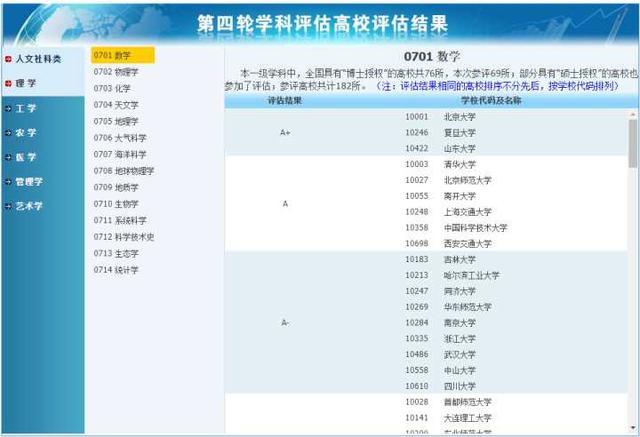
Task: Select discipline 0714 统计学
Action: (116, 270)
